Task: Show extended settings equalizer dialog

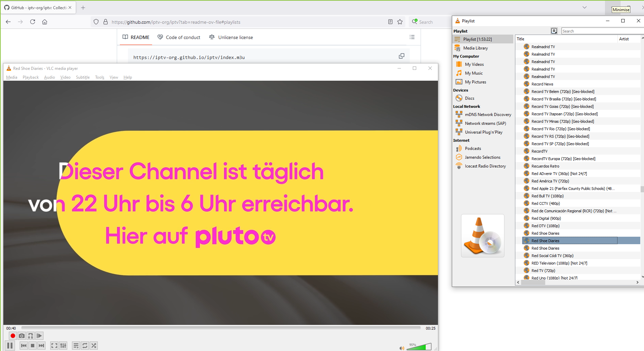Action: click(63, 346)
